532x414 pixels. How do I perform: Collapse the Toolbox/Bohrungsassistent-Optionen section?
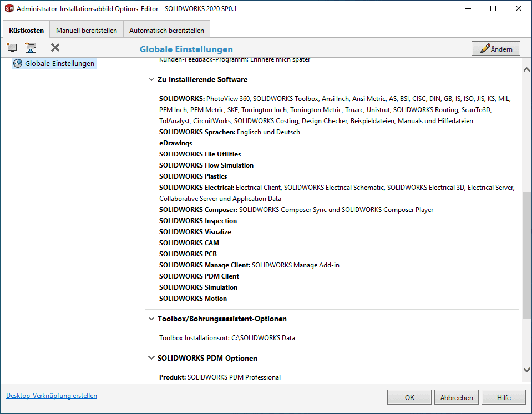tap(151, 319)
